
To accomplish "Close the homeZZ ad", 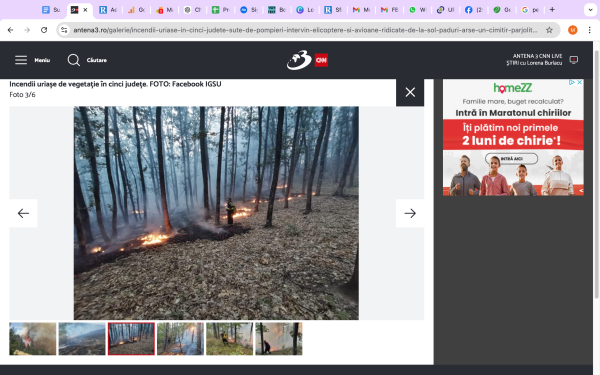I will click(580, 82).
